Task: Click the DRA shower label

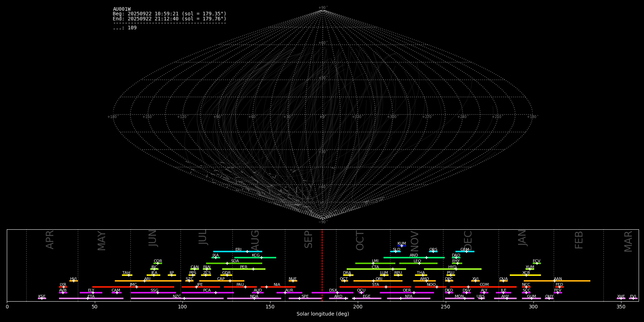Action: click(x=347, y=273)
